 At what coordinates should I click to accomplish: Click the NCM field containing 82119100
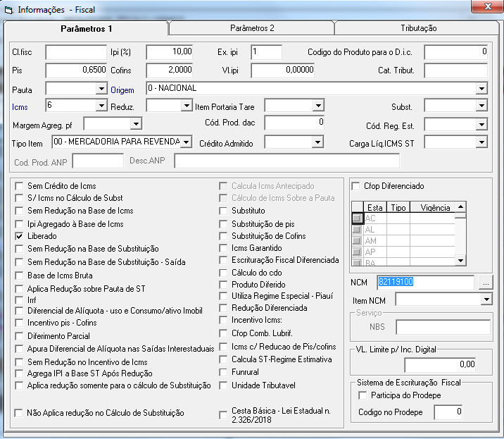pyautogui.click(x=425, y=283)
